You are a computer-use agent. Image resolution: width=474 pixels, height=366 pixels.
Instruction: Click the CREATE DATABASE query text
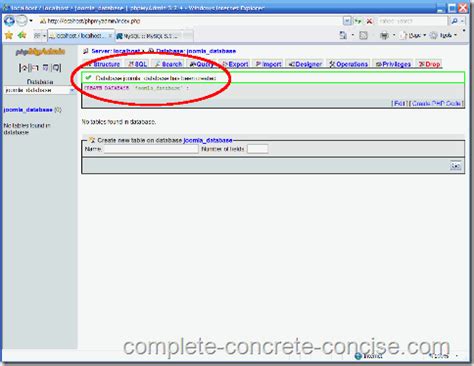pyautogui.click(x=137, y=88)
